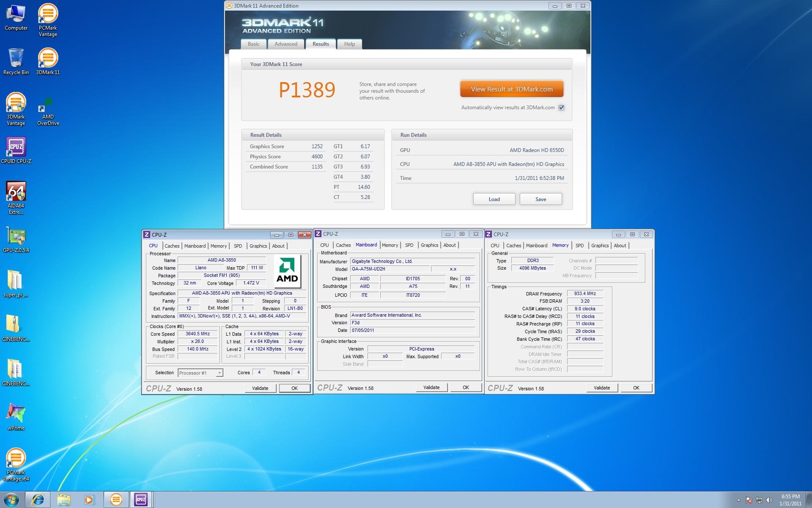Image resolution: width=812 pixels, height=508 pixels.
Task: Open Windows Media Player from the taskbar
Action: click(89, 500)
